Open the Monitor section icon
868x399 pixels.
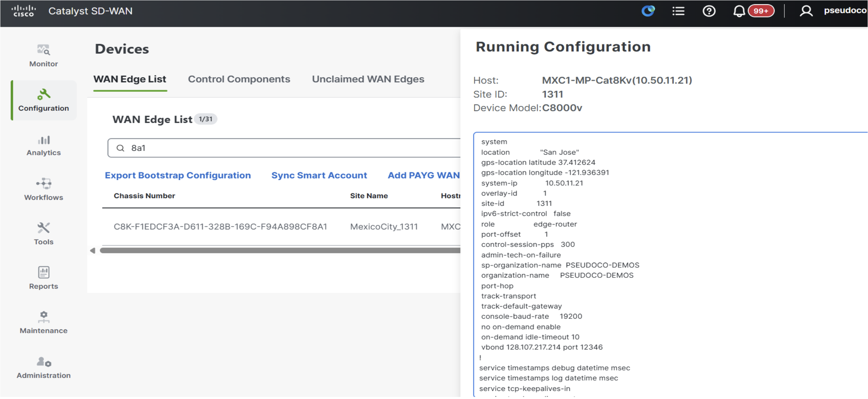point(44,50)
